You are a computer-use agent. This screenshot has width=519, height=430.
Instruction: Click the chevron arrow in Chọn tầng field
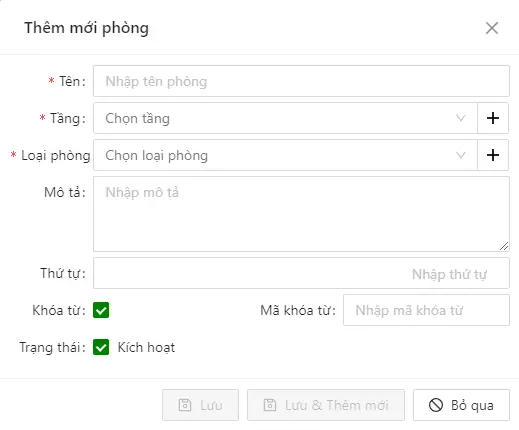click(x=461, y=118)
